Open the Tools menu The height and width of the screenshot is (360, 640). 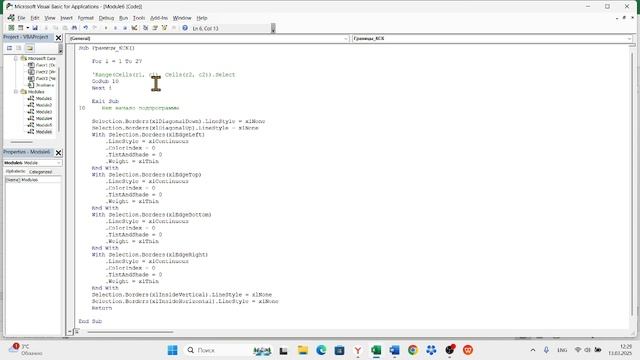[x=139, y=18]
